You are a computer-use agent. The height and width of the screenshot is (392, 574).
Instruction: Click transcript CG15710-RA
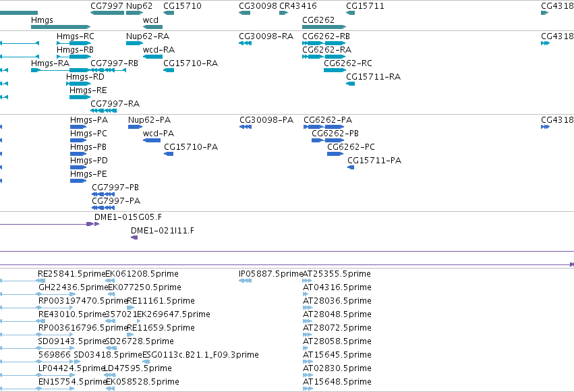(x=190, y=63)
